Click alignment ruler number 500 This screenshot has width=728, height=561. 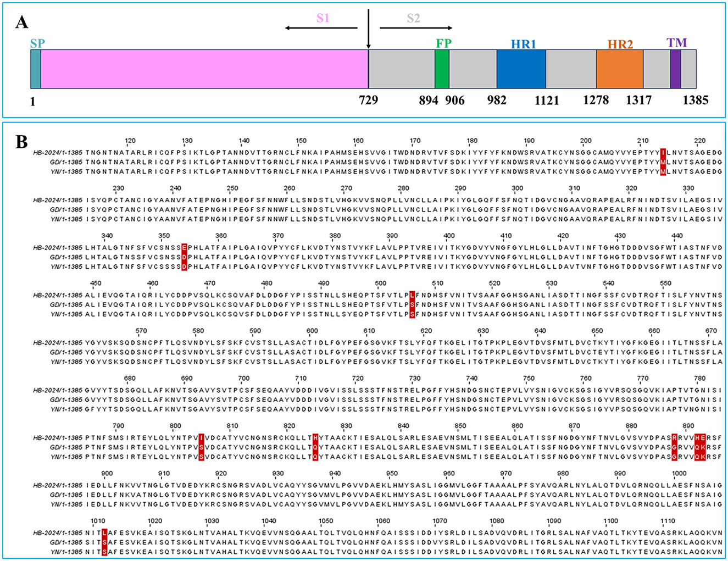[381, 284]
